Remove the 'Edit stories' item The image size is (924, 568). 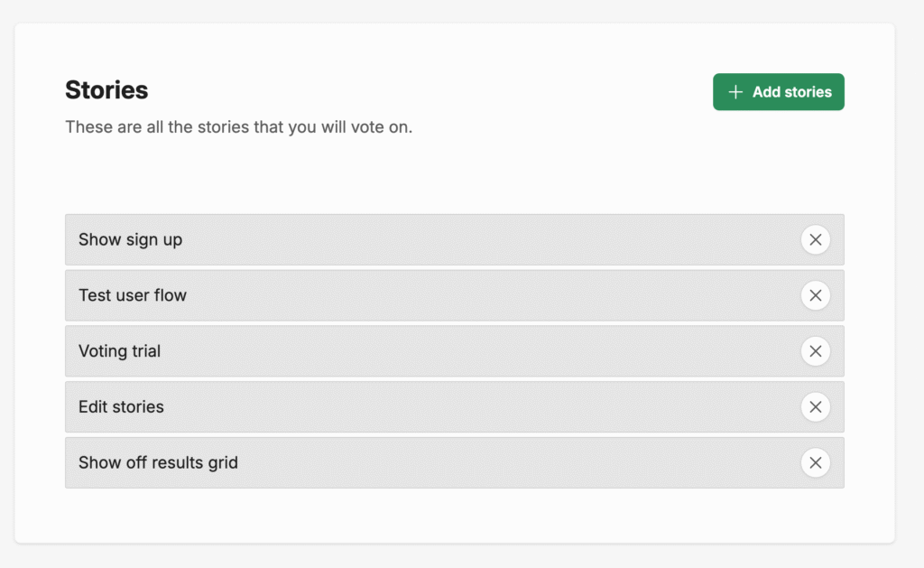tap(815, 407)
